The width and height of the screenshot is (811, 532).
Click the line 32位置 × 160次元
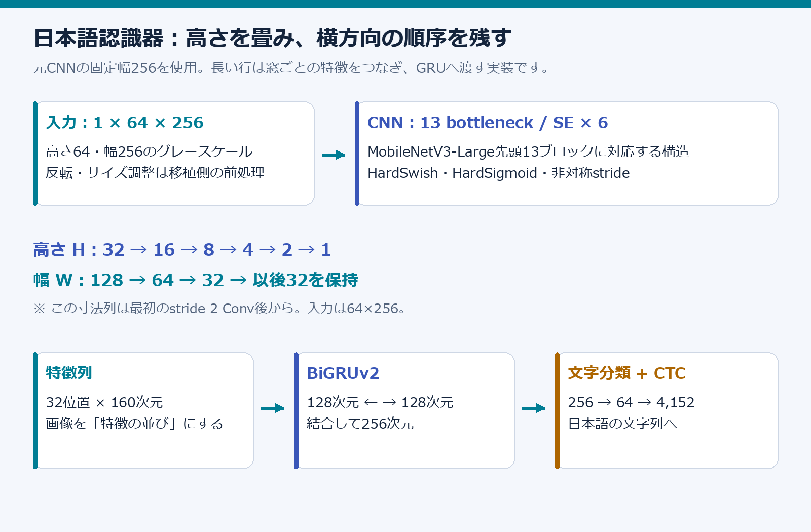click(104, 402)
